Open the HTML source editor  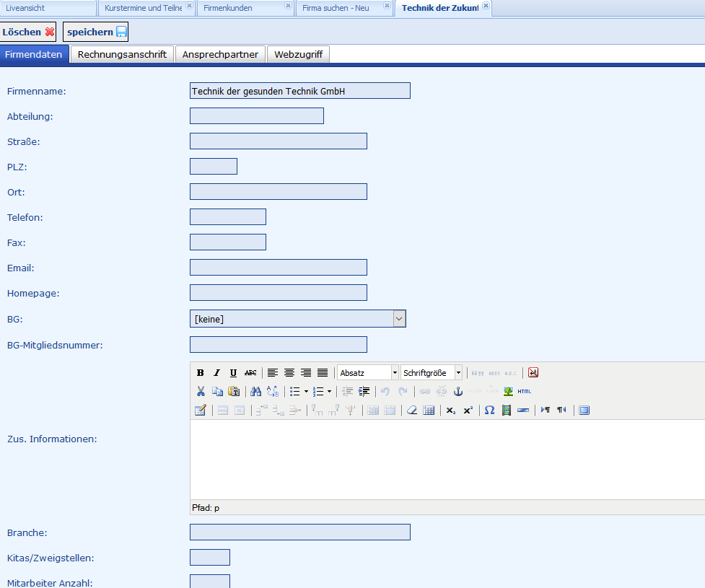pos(525,392)
